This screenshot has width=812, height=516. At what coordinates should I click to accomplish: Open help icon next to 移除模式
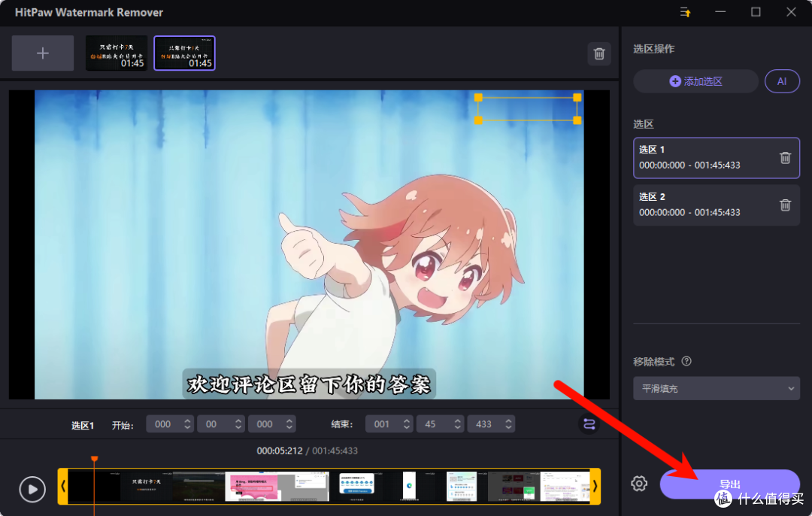click(686, 361)
